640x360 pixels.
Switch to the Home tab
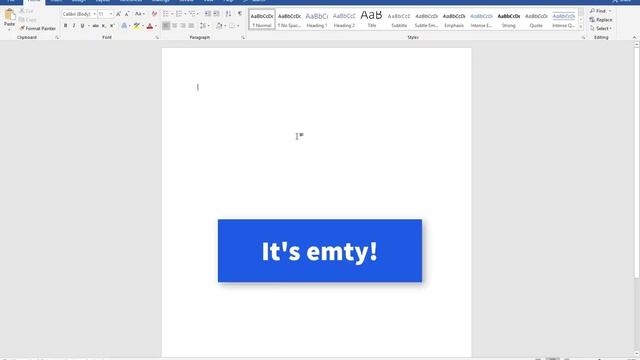(x=34, y=1)
